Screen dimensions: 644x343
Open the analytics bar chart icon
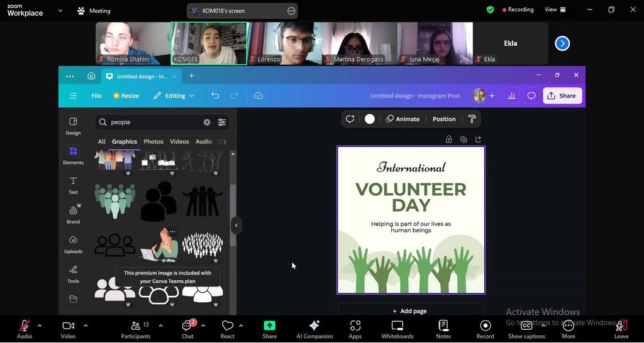(511, 96)
